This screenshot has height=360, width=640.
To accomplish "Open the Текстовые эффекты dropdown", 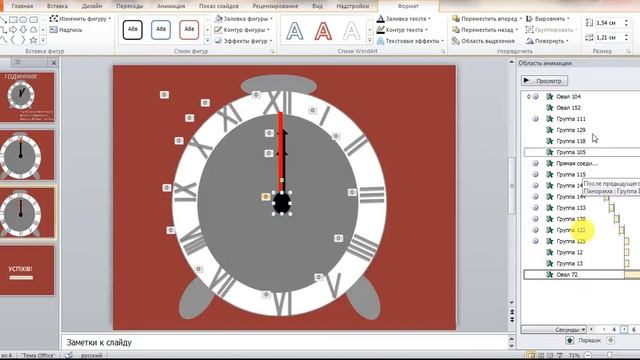I will (x=410, y=41).
